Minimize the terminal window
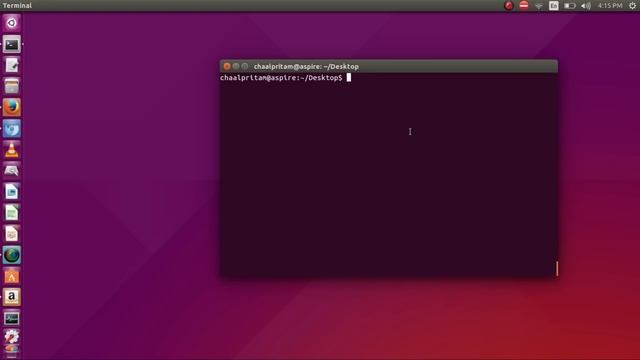 coord(236,66)
